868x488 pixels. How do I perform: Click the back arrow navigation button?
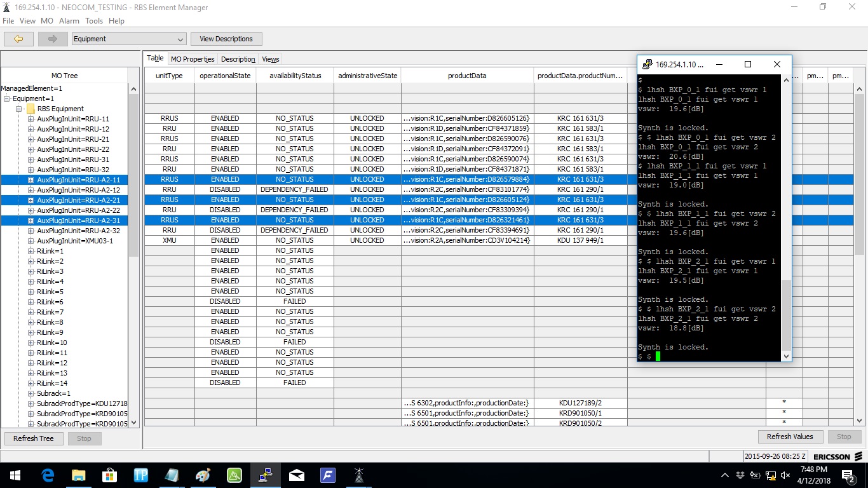[18, 39]
